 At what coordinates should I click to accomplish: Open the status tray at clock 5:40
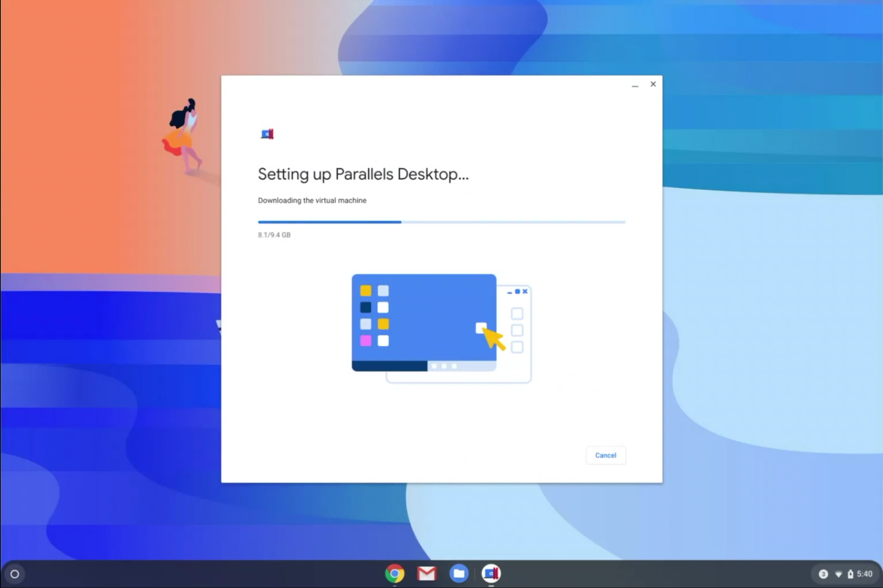tap(864, 574)
